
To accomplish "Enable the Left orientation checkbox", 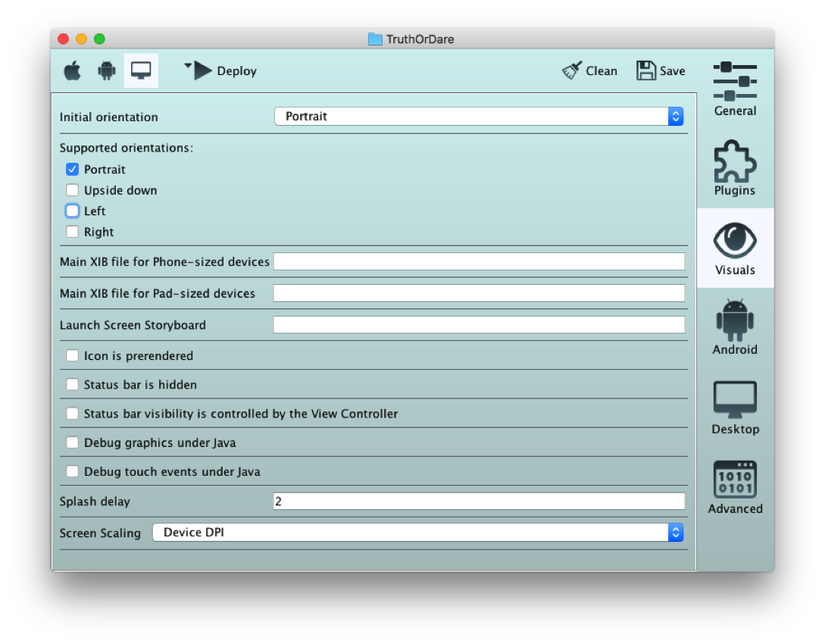I will click(x=72, y=211).
